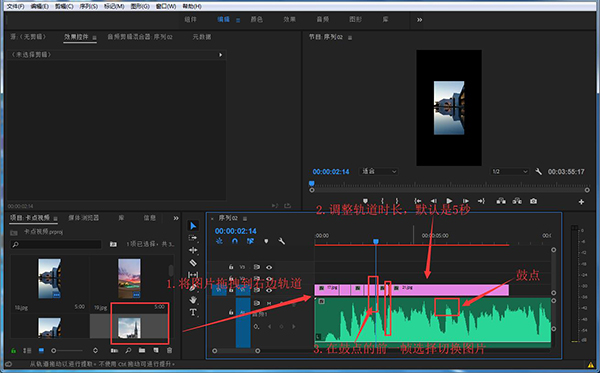This screenshot has height=373, width=600.
Task: Export frame with the camera icon
Action: [x=533, y=201]
